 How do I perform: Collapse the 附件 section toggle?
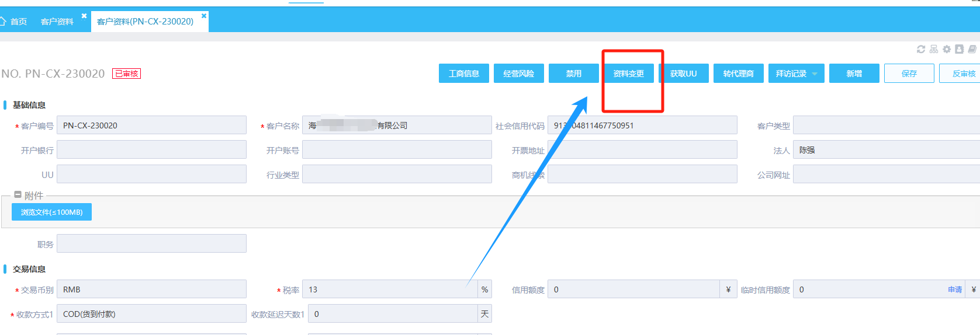(18, 195)
